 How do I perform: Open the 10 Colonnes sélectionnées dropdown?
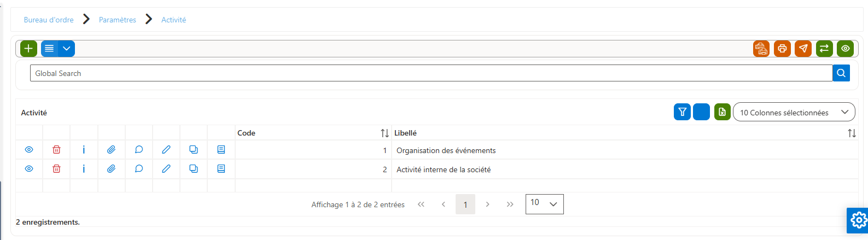pos(794,112)
